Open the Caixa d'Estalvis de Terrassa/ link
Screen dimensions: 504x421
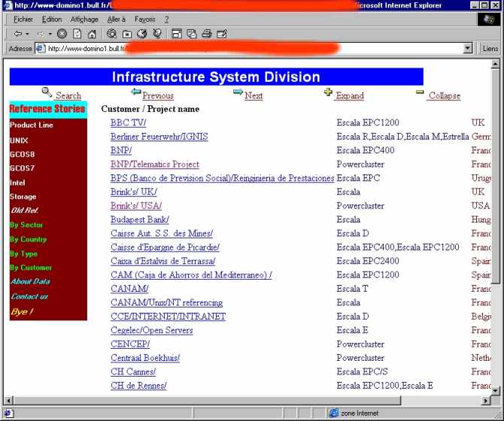click(163, 261)
